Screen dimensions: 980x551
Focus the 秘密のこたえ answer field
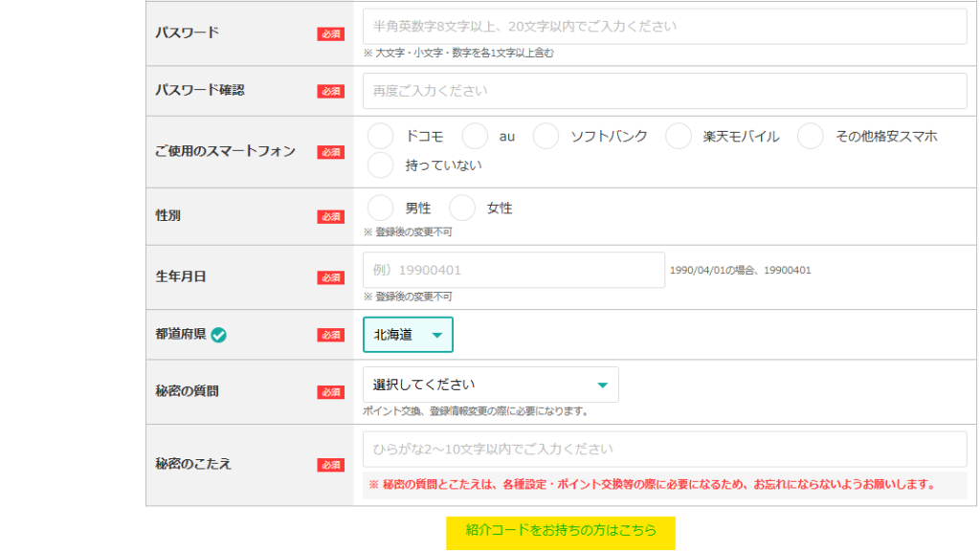pyautogui.click(x=664, y=449)
